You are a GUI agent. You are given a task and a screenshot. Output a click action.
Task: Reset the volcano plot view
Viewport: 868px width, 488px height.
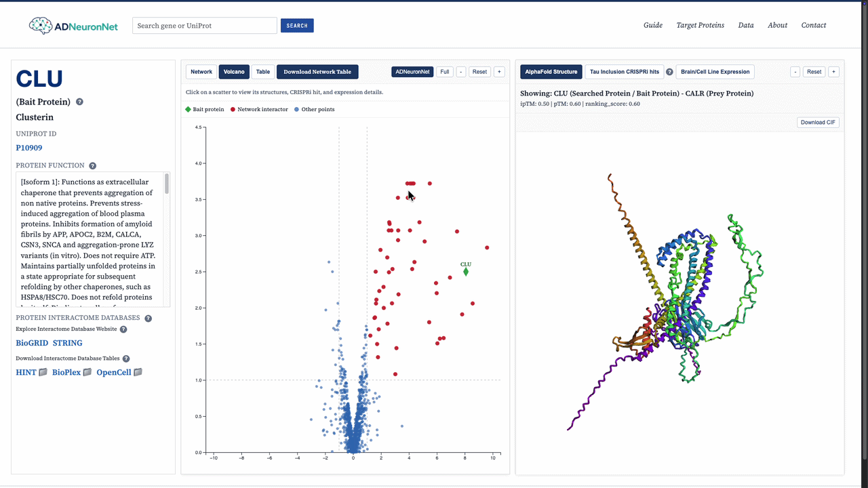click(479, 72)
